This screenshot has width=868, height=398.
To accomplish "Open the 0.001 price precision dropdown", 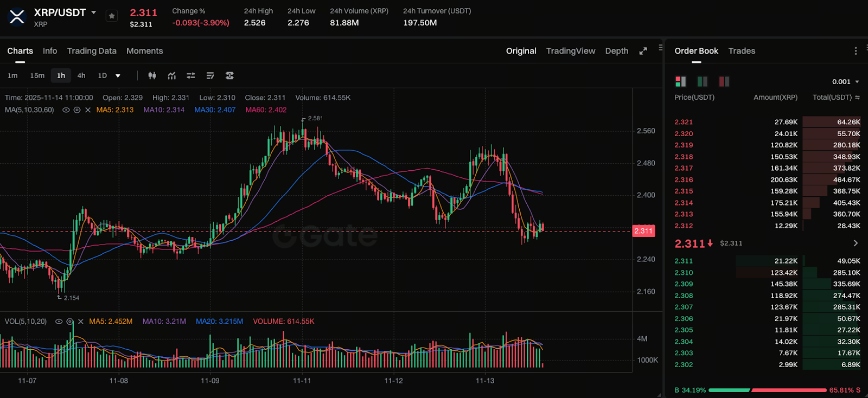I will 845,82.
